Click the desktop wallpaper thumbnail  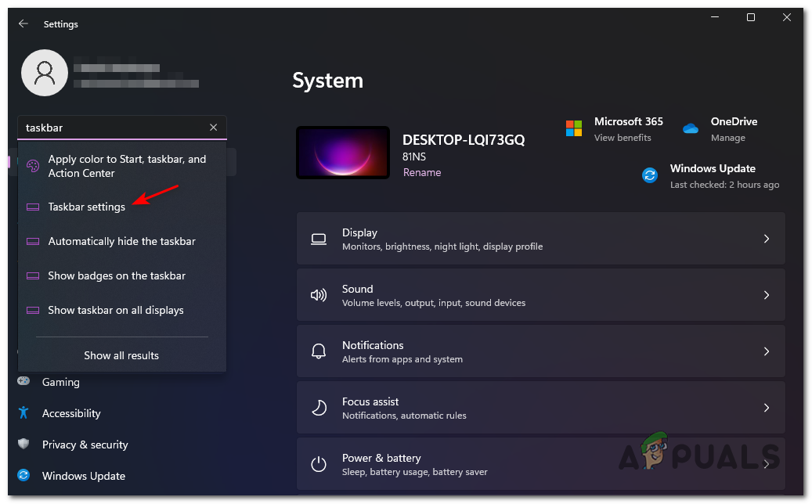pyautogui.click(x=342, y=156)
